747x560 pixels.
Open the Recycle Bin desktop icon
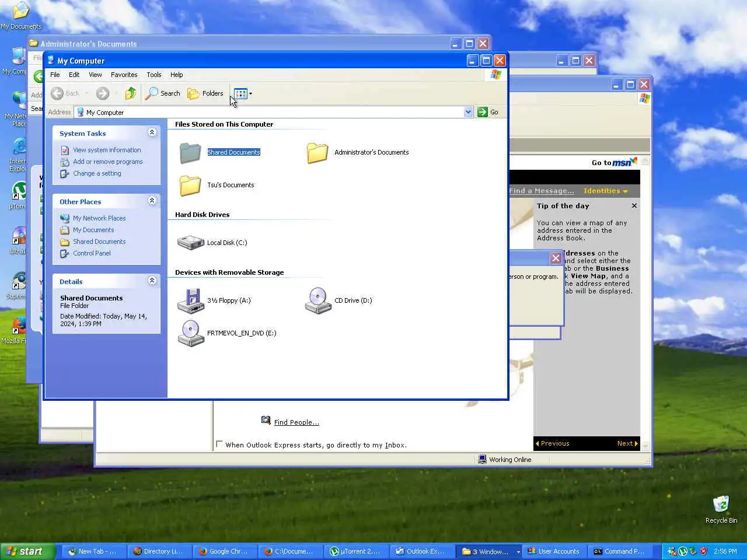click(x=721, y=504)
